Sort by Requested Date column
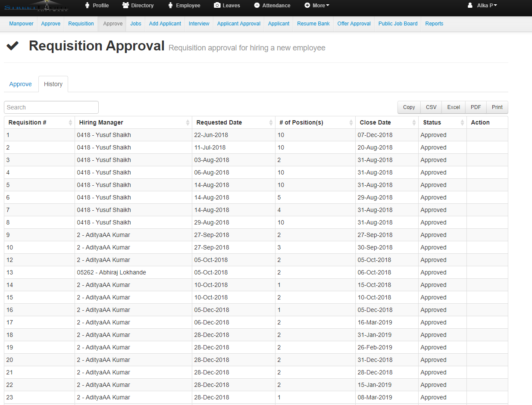The width and height of the screenshot is (532, 405). point(234,122)
